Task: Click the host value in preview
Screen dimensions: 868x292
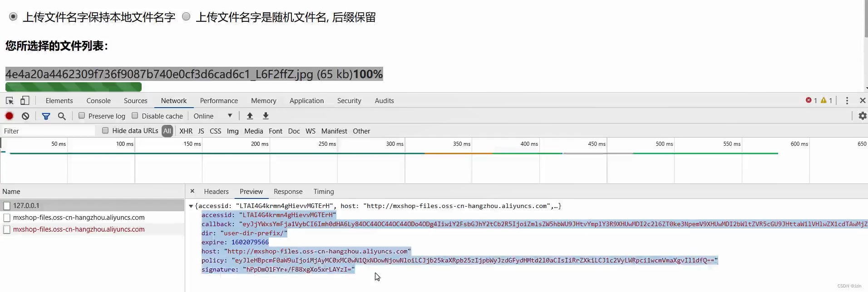Action: 317,252
